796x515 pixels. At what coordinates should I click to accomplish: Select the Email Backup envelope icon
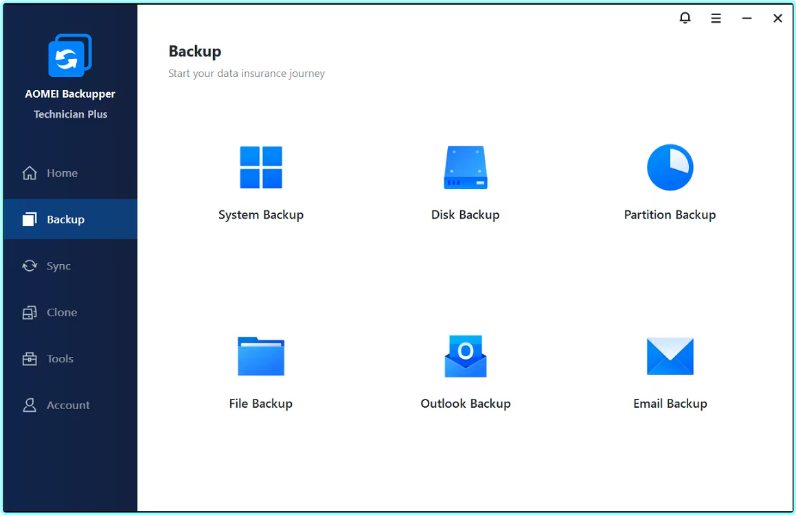(x=670, y=356)
